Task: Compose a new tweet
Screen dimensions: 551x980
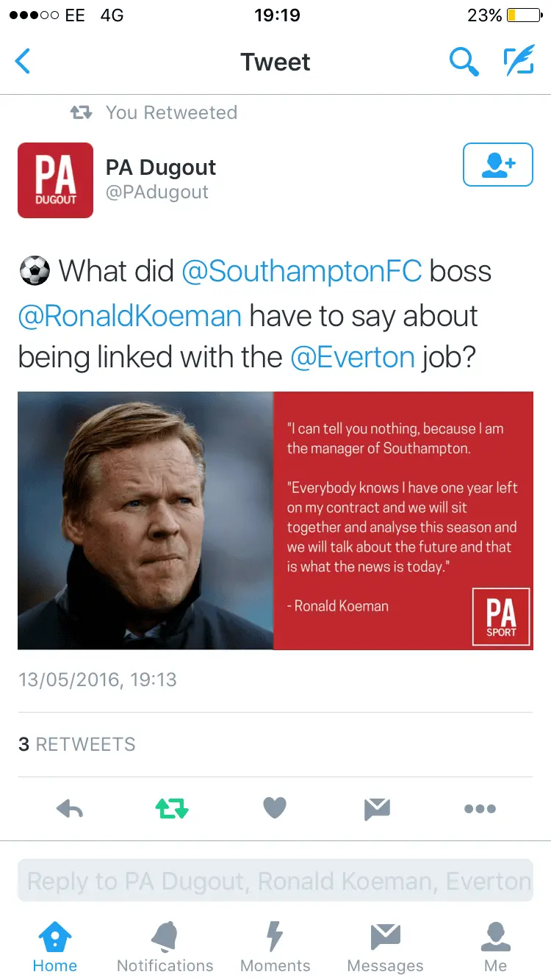Action: 518,62
